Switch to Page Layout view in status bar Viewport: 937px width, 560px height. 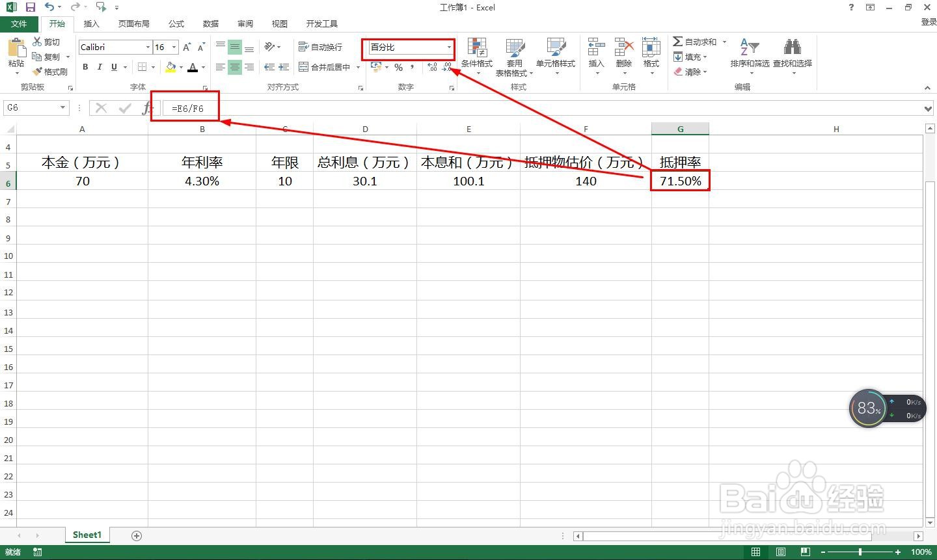tap(781, 552)
